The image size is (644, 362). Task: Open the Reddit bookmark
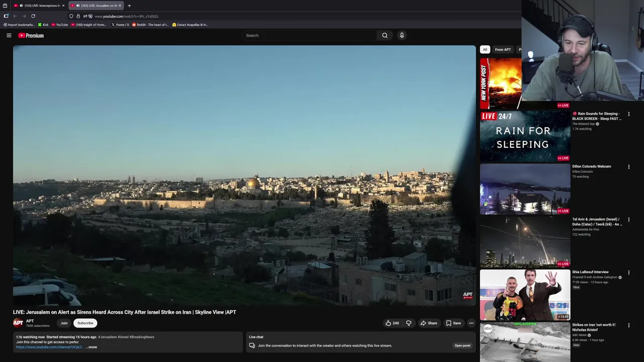pyautogui.click(x=150, y=25)
